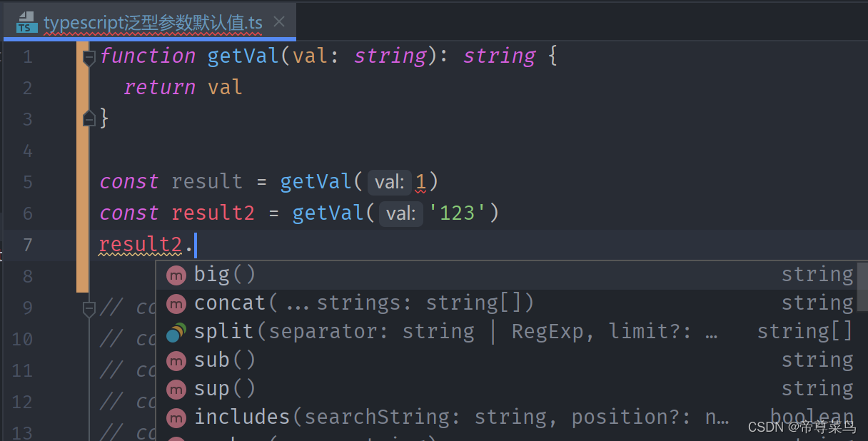Click the method icon beside big()
This screenshot has width=868, height=441.
(176, 275)
